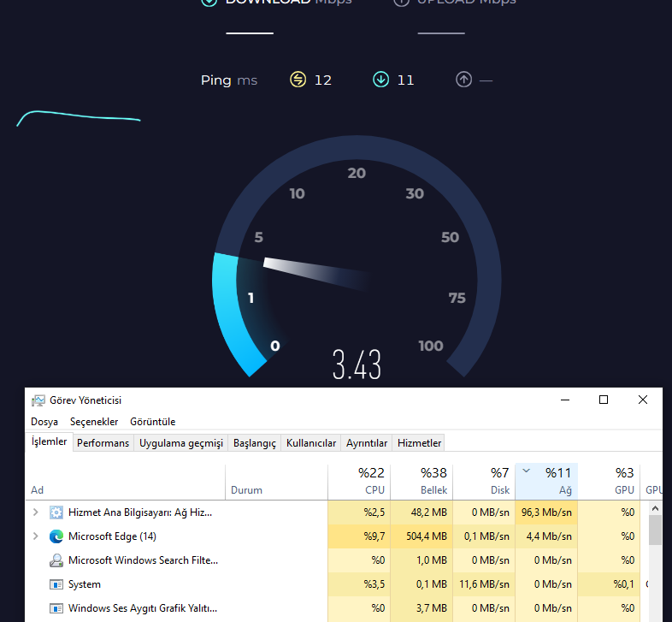Select the Windows Ses Aygıtı Grafik row name
This screenshot has height=622, width=672.
point(143,608)
